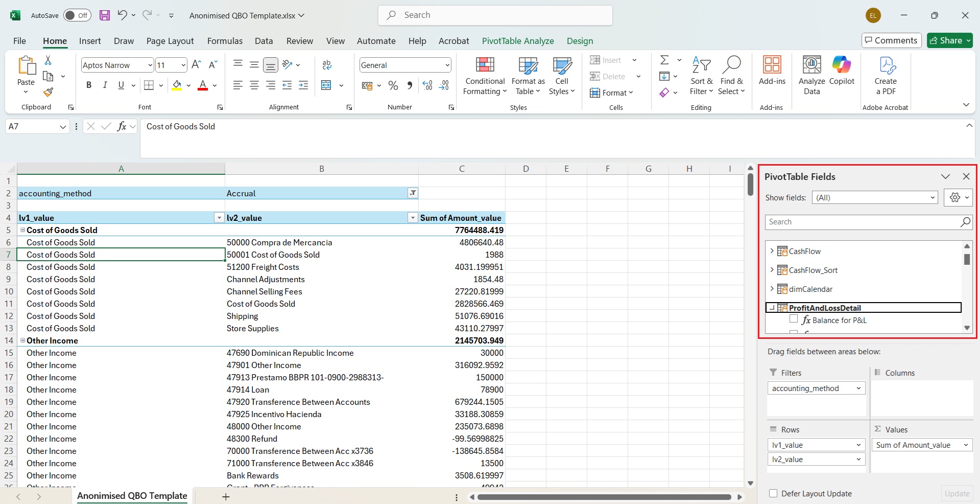Open the accounting_method filter button in B2
This screenshot has height=504, width=980.
point(413,193)
